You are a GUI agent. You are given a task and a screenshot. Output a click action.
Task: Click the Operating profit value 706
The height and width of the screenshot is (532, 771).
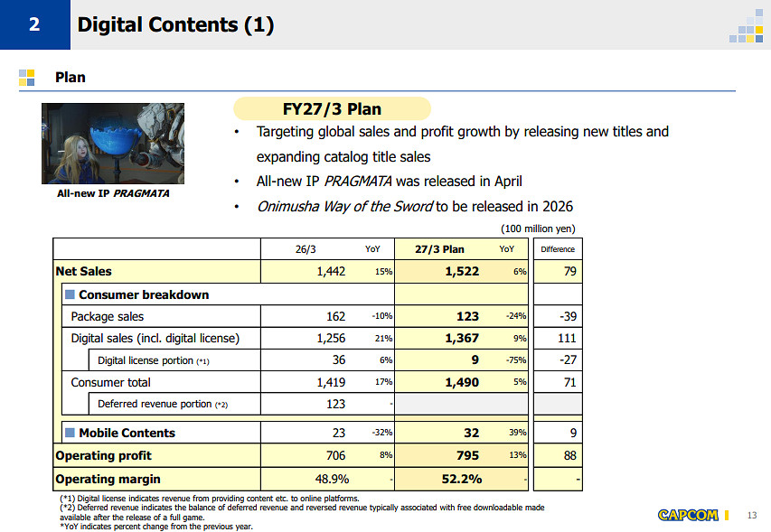click(x=336, y=455)
